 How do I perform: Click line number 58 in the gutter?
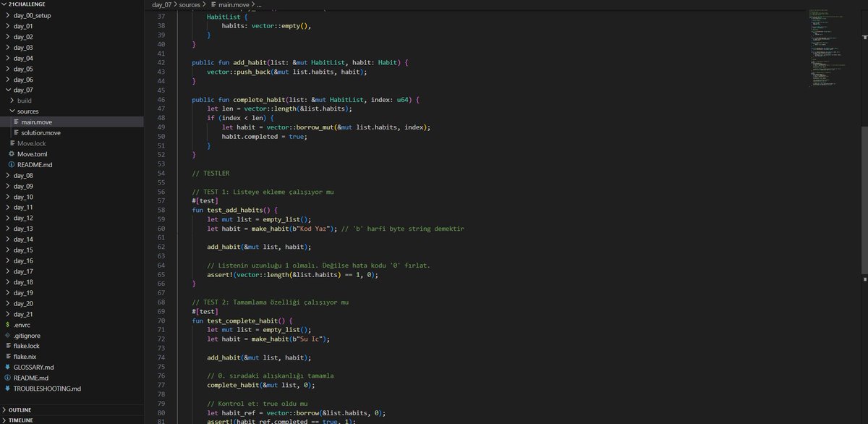(161, 210)
